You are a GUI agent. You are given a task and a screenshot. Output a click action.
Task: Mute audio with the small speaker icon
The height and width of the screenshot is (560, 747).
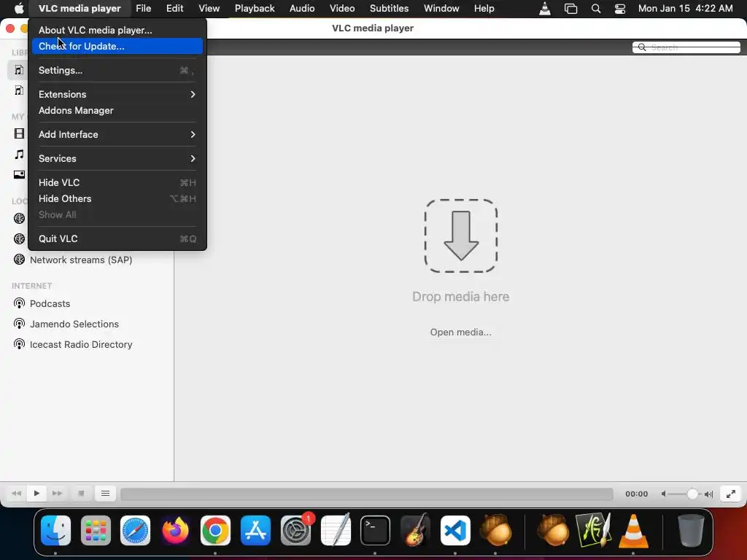point(663,494)
